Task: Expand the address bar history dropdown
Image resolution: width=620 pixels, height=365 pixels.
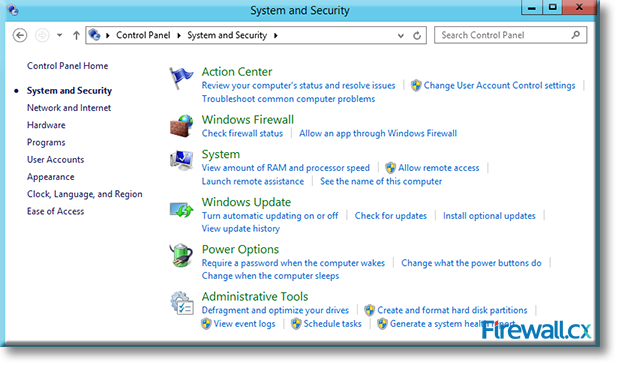Action: pyautogui.click(x=401, y=36)
